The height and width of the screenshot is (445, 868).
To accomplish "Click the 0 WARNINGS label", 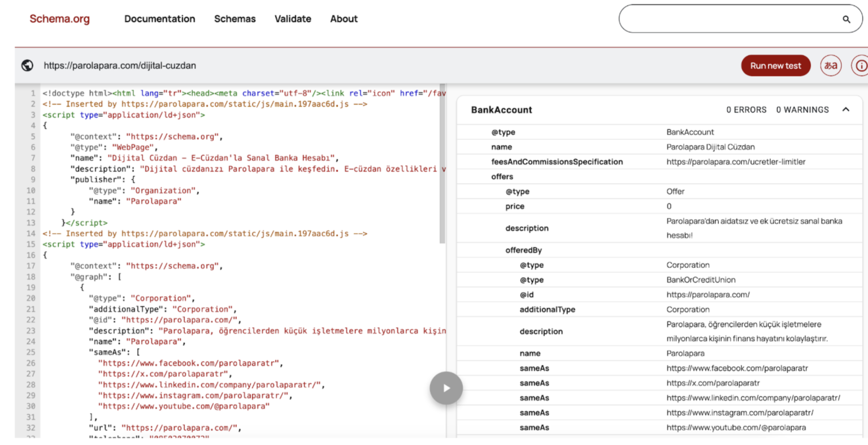I will click(x=802, y=110).
